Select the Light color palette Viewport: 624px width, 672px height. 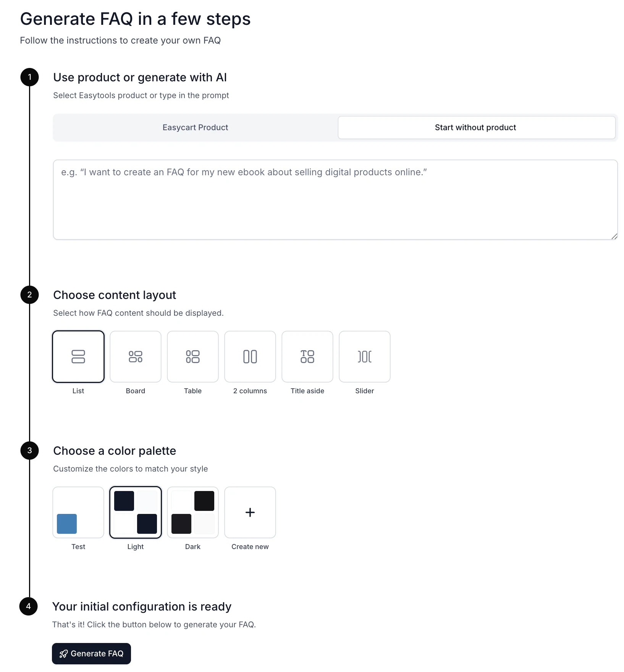click(136, 512)
